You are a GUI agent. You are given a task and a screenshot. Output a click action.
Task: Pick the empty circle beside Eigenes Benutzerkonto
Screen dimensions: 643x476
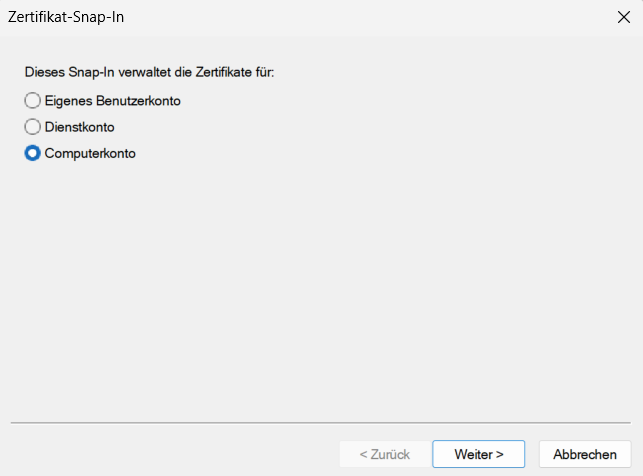coord(32,100)
